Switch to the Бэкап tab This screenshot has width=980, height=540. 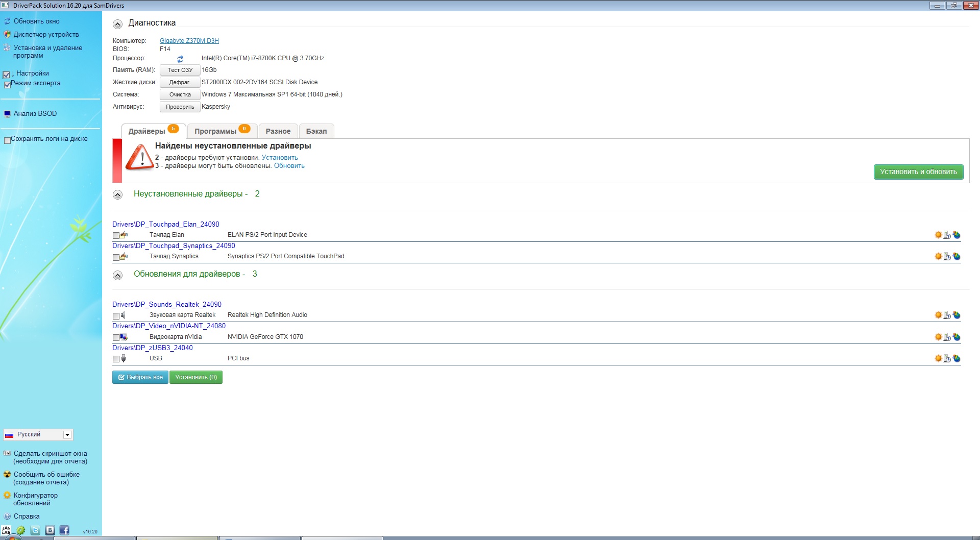316,131
